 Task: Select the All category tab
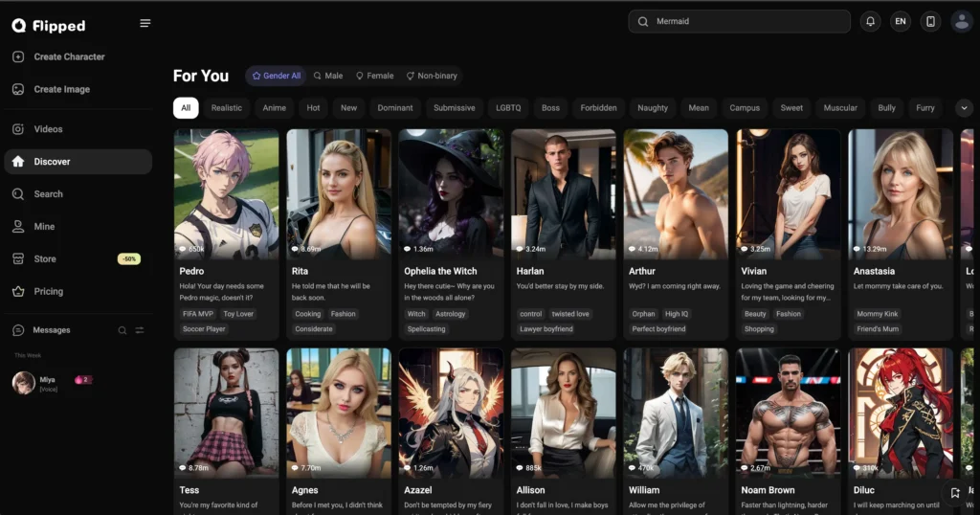(186, 107)
